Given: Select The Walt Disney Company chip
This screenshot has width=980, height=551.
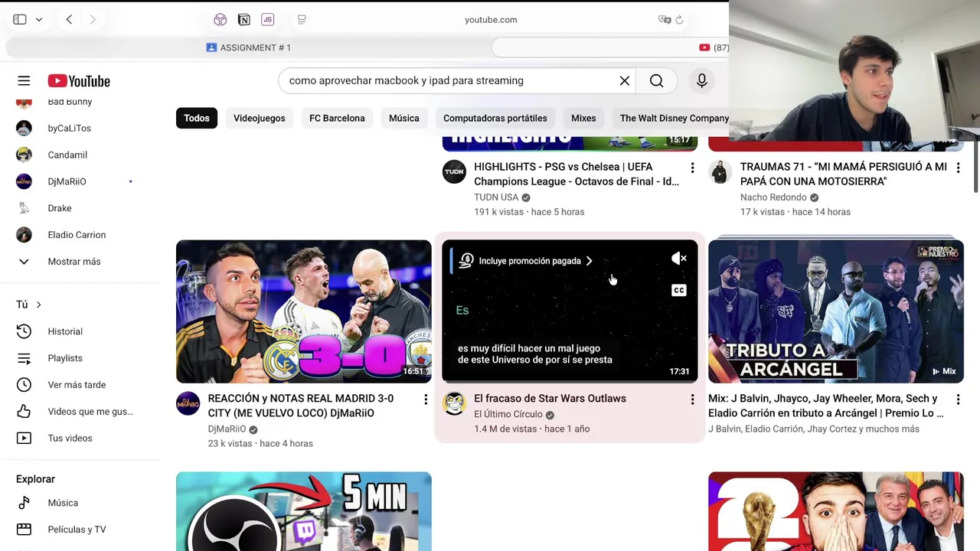Looking at the screenshot, I should point(671,118).
